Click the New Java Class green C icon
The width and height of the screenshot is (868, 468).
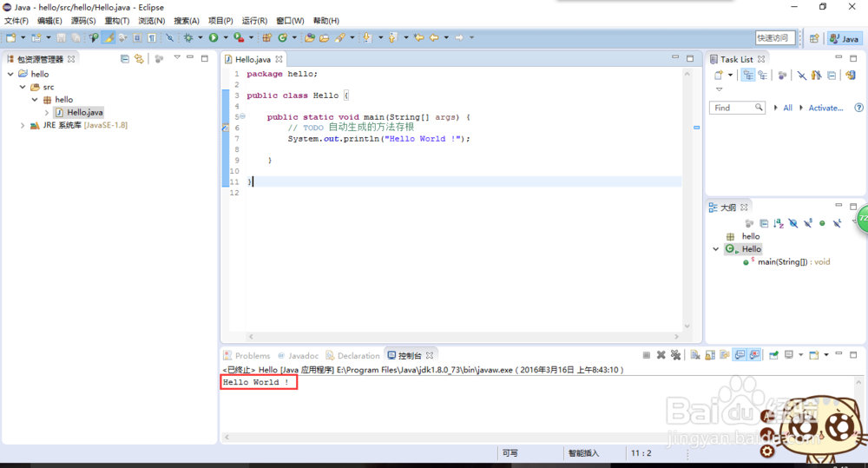point(283,37)
